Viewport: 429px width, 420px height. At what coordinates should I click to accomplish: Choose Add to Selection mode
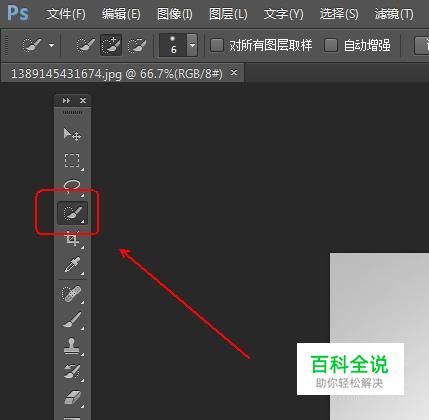tap(111, 45)
